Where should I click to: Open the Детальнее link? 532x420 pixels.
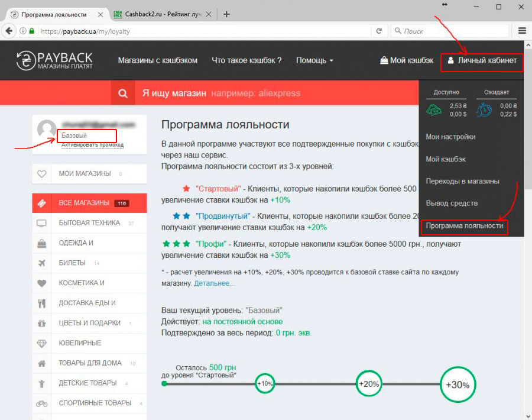coord(214,284)
